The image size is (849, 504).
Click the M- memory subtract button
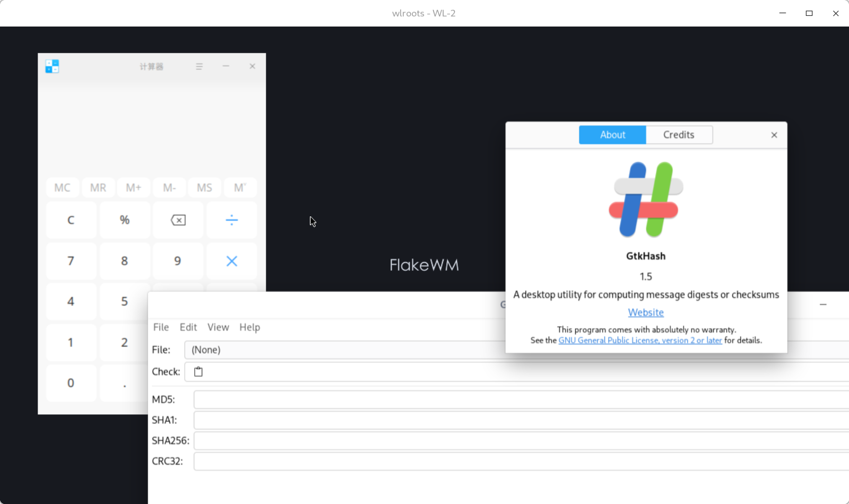[169, 188]
